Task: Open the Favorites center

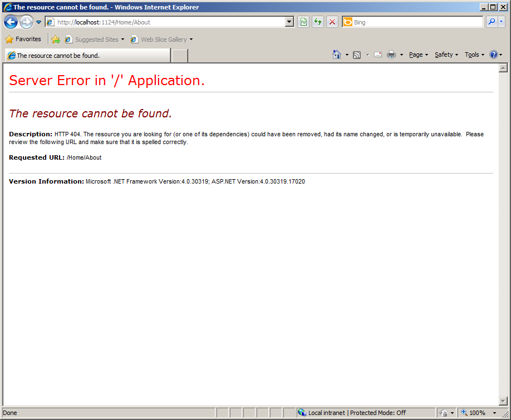Action: 23,39
